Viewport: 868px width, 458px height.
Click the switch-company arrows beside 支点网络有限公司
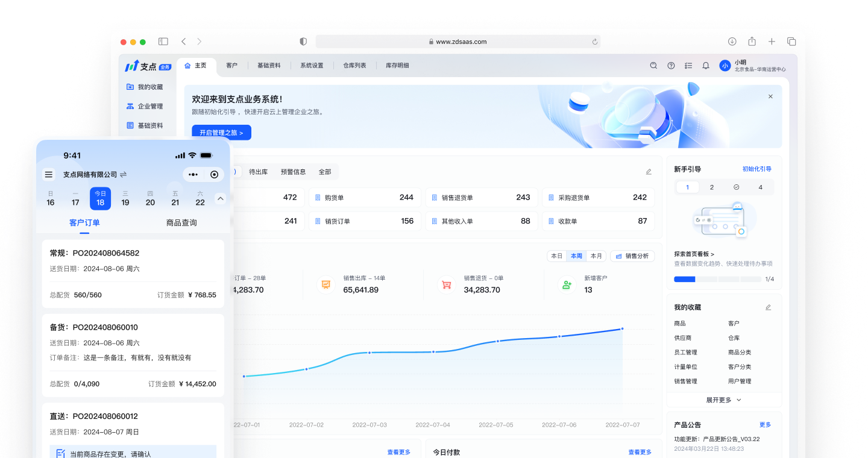[124, 175]
